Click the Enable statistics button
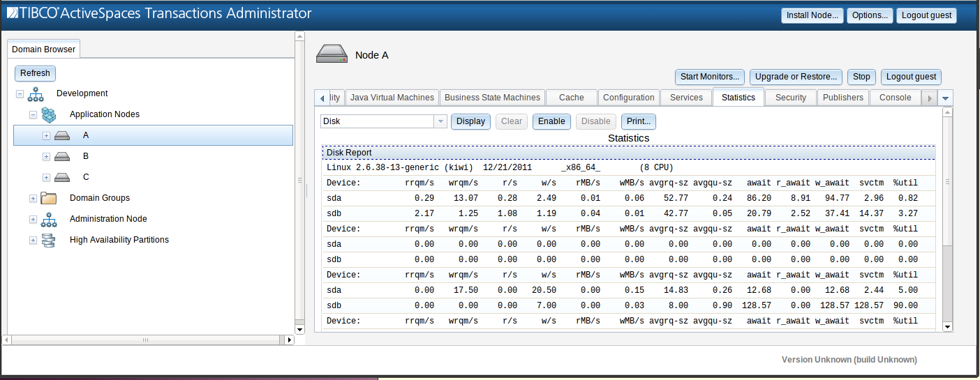980x380 pixels. point(551,121)
